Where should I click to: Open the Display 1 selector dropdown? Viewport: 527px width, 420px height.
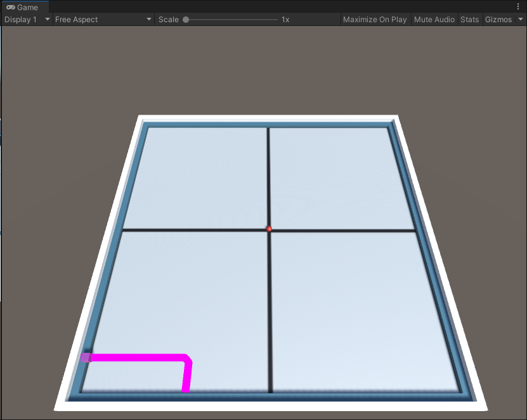(27, 20)
